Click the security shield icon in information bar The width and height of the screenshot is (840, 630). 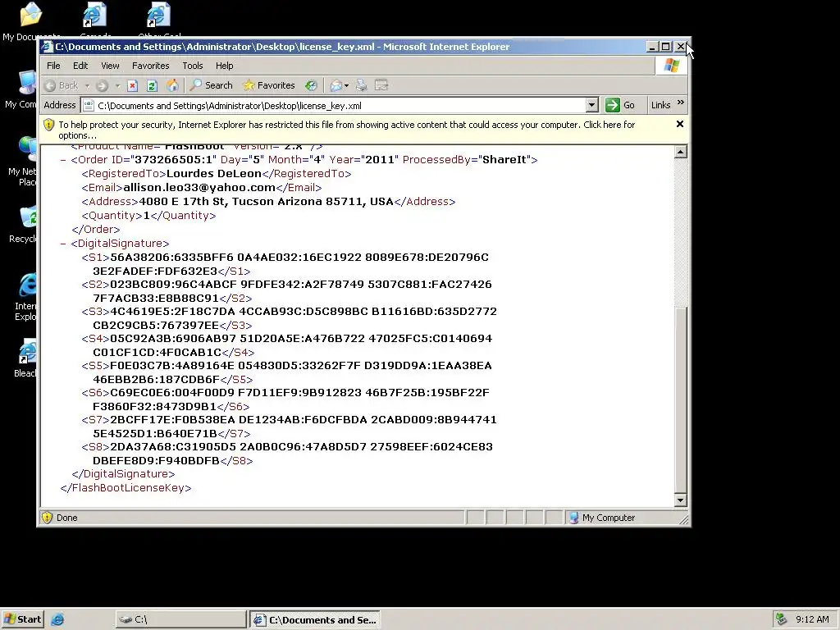(x=48, y=125)
